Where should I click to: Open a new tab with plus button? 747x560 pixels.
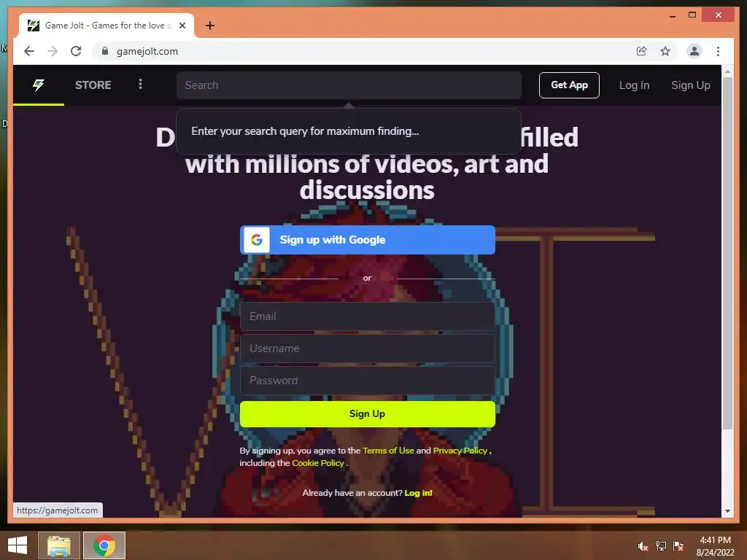(x=209, y=26)
